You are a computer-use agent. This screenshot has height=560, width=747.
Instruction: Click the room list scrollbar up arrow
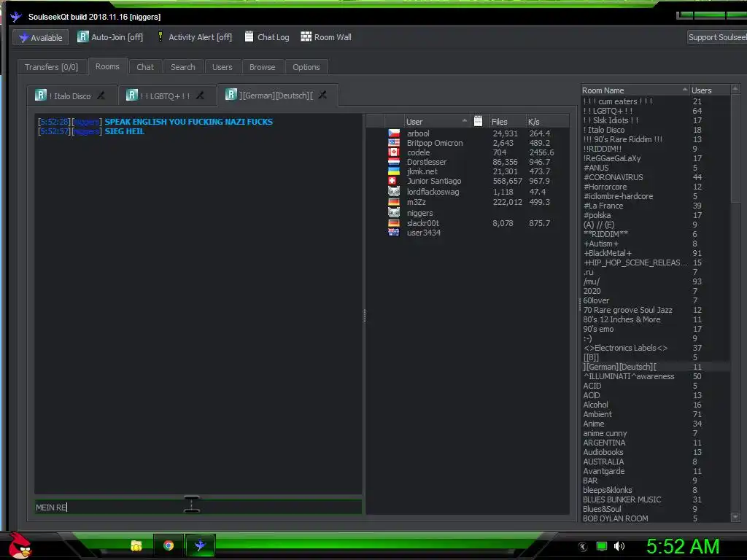[x=735, y=89]
